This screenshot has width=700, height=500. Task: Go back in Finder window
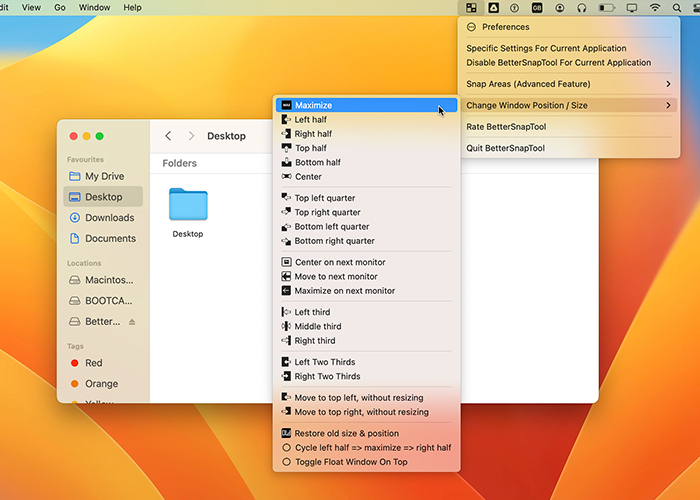(168, 136)
